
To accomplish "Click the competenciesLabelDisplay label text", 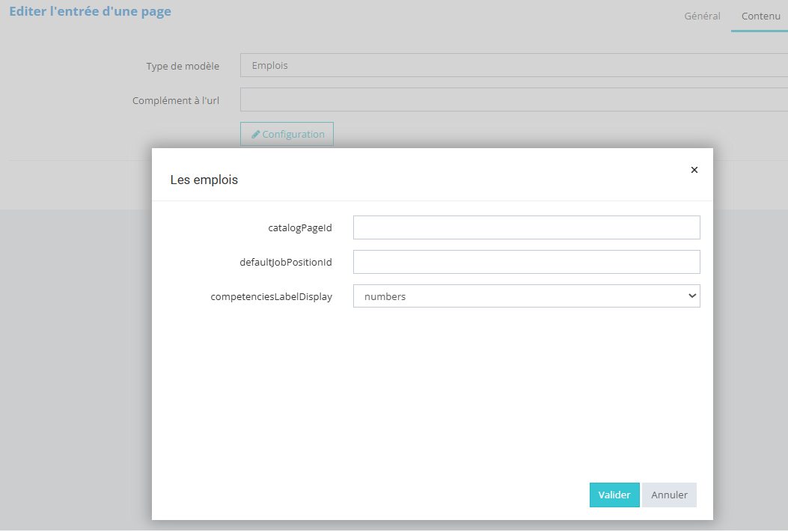I will [x=271, y=297].
